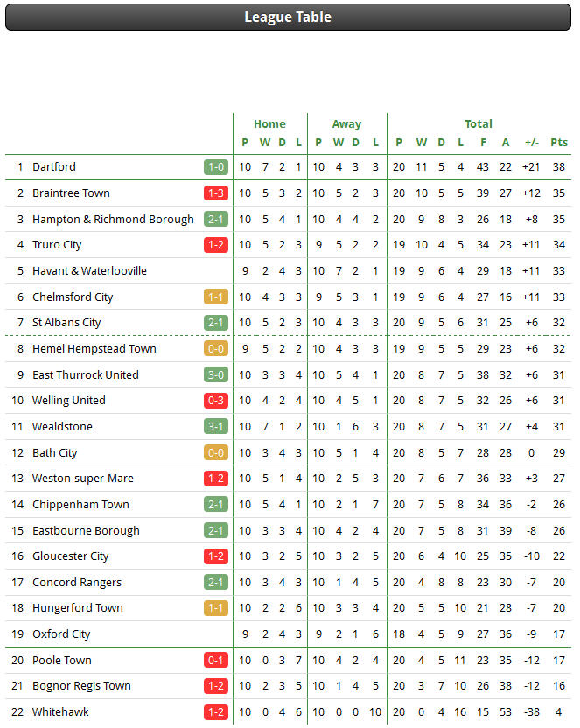Open the Hampton & Richmond Borough team link

click(x=113, y=219)
